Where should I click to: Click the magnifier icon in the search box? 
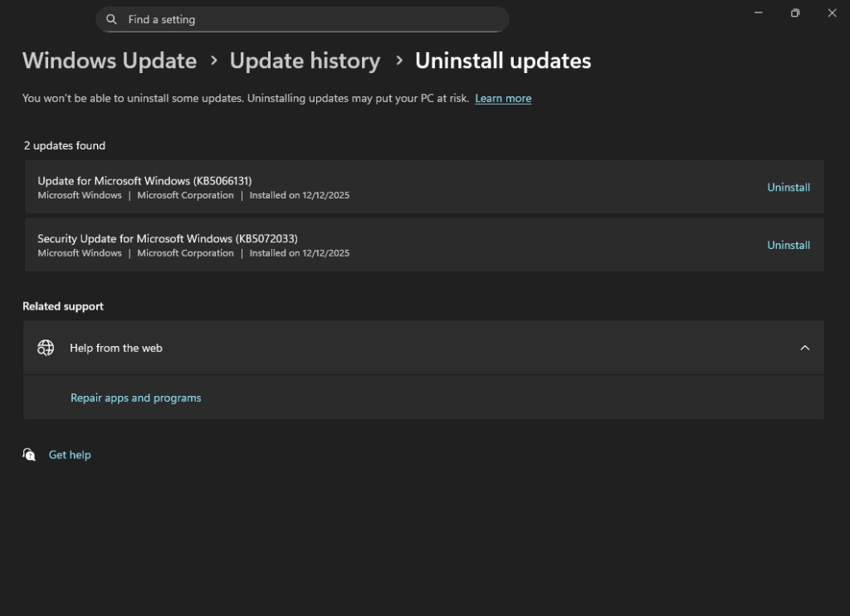tap(112, 19)
